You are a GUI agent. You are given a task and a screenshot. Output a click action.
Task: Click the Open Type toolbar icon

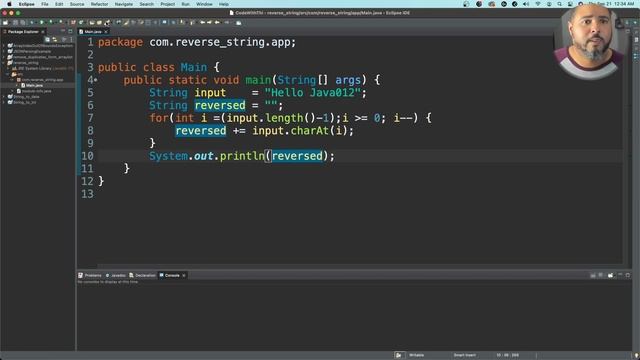[x=91, y=22]
